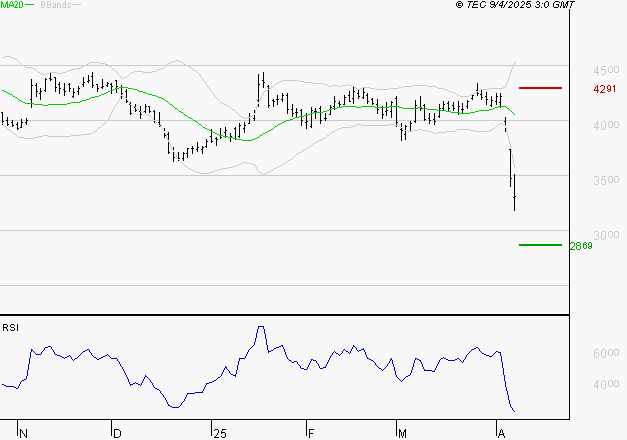This screenshot has height=440, width=627.
Task: Click the 2869 support value label
Action: coord(579,246)
